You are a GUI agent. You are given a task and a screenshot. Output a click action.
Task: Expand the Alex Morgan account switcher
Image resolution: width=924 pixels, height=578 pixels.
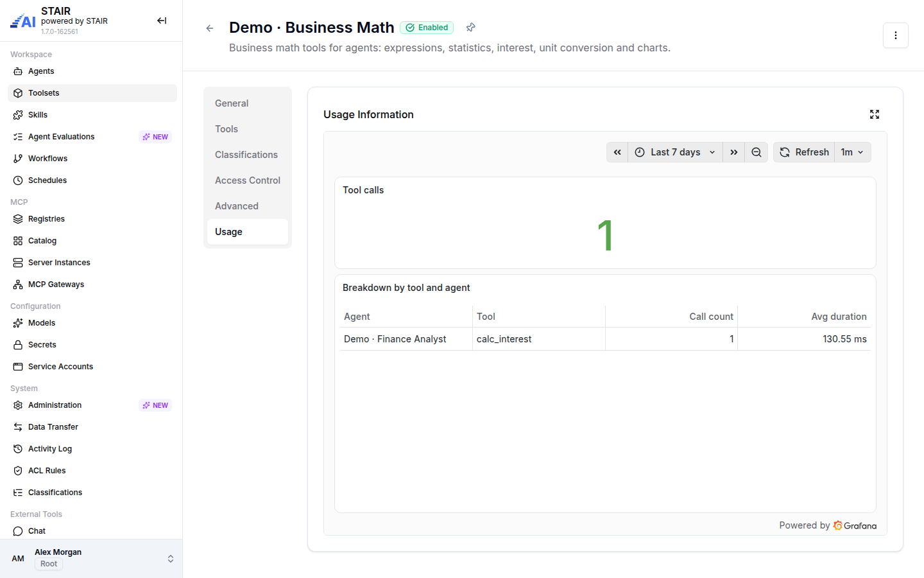[x=91, y=559]
